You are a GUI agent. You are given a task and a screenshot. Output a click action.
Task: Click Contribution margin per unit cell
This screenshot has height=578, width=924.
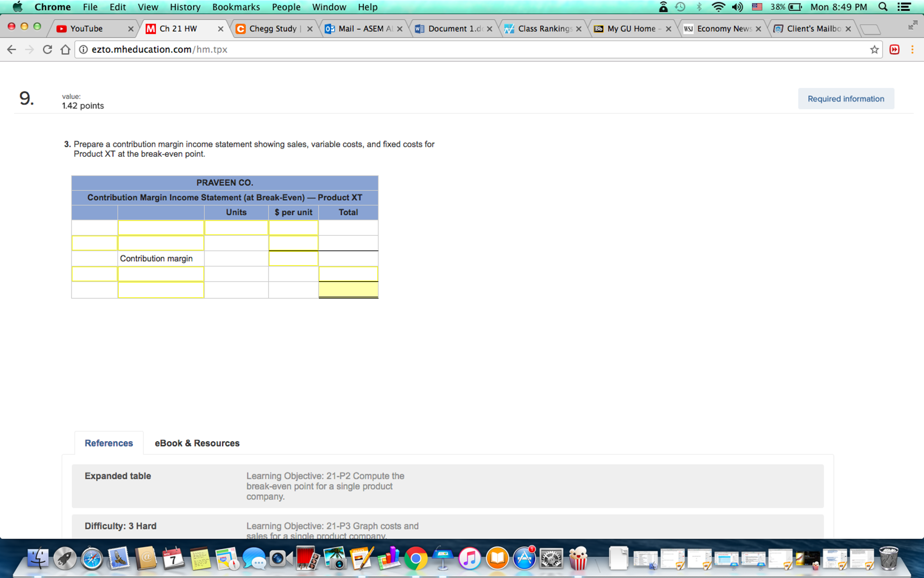[293, 258]
